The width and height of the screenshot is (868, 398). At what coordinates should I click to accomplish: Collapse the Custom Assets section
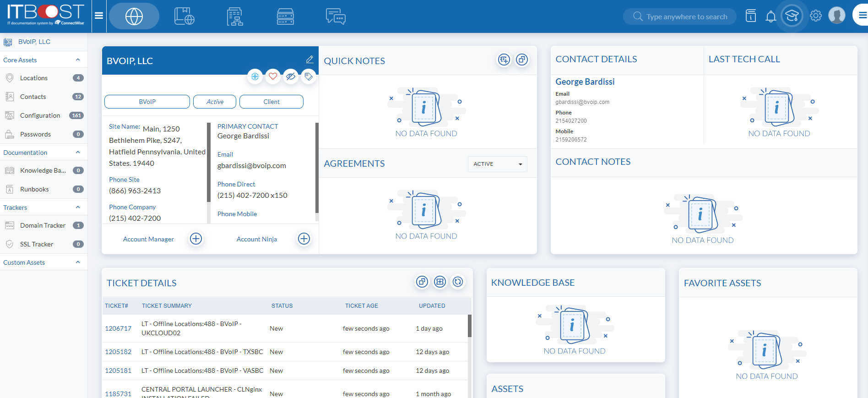[78, 262]
